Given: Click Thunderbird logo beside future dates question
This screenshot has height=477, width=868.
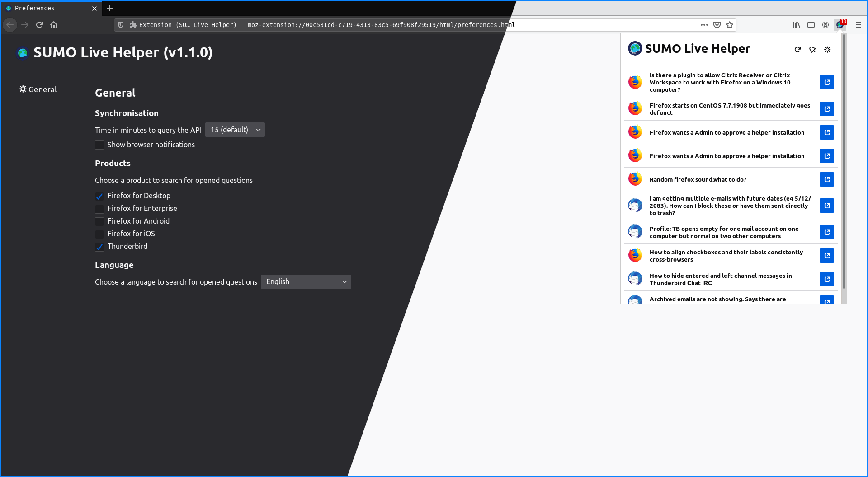Looking at the screenshot, I should 635,206.
